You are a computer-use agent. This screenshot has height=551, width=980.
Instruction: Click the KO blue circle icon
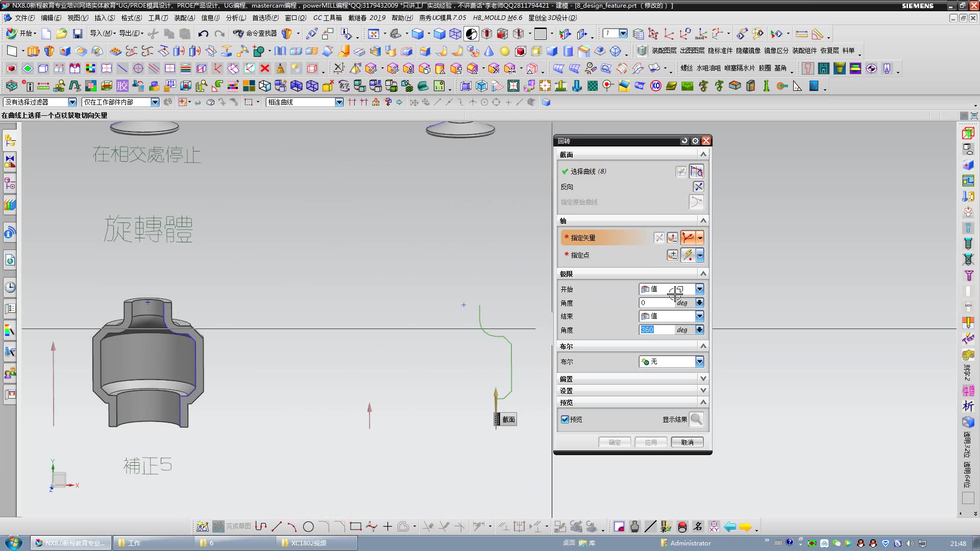(x=656, y=86)
